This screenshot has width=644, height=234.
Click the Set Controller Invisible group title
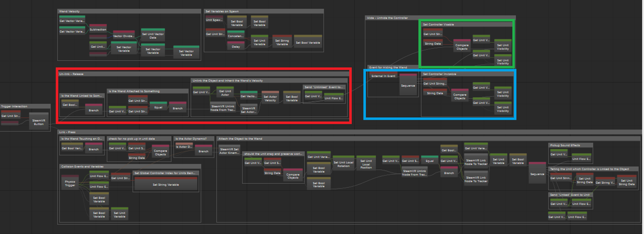pyautogui.click(x=440, y=74)
